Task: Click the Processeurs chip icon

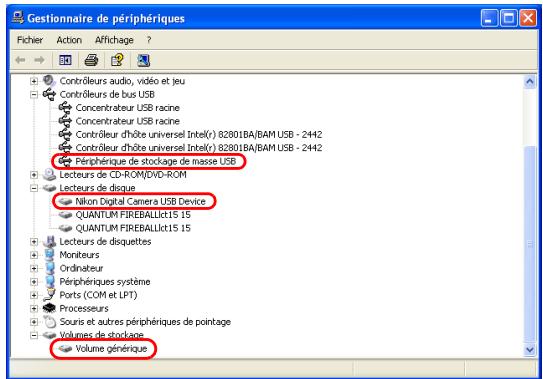Action: pos(49,308)
